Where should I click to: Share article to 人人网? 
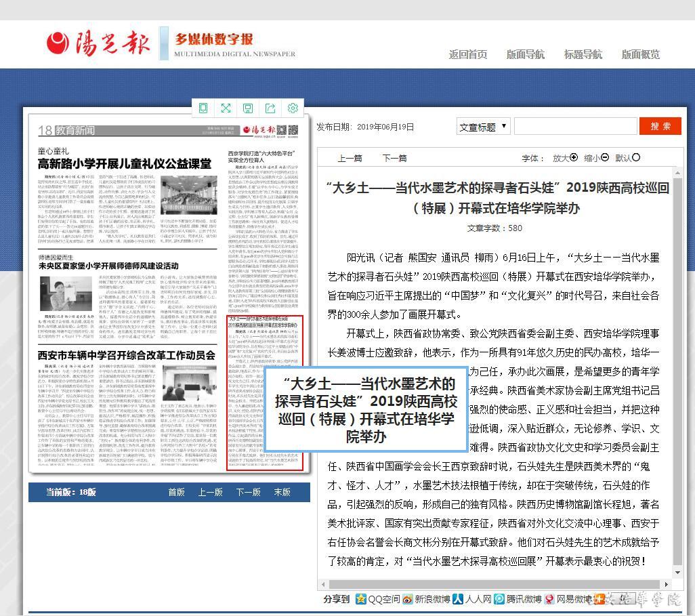coord(472,599)
